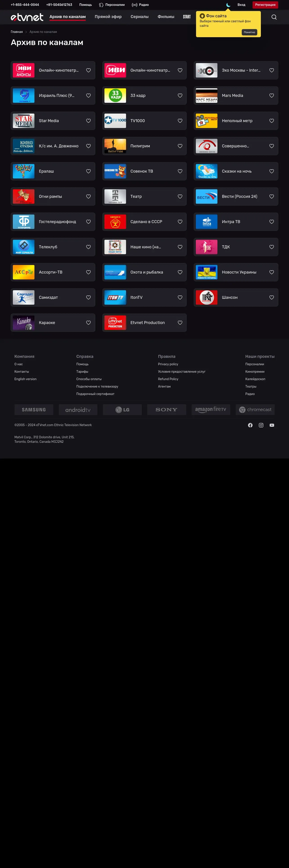289x868 pixels.
Task: Open the Пилигрим channel logo thumbnail
Action: pyautogui.click(x=115, y=146)
